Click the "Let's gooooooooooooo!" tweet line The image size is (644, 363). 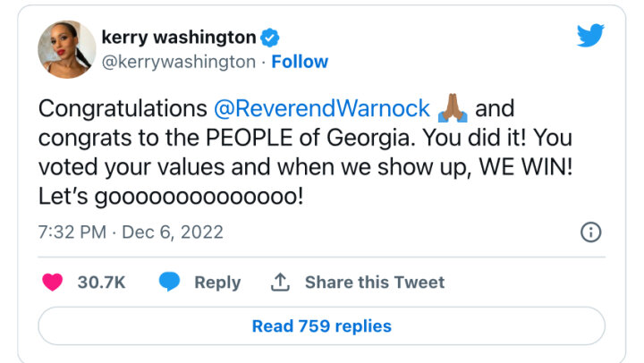pyautogui.click(x=170, y=196)
